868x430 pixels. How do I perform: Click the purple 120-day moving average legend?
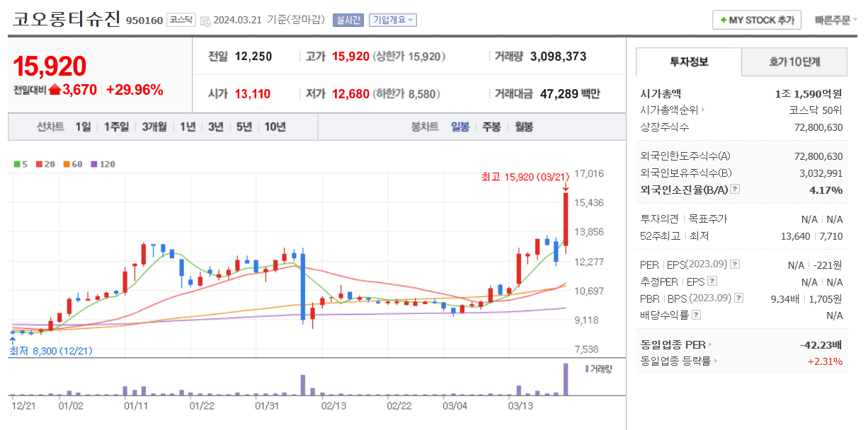(103, 164)
